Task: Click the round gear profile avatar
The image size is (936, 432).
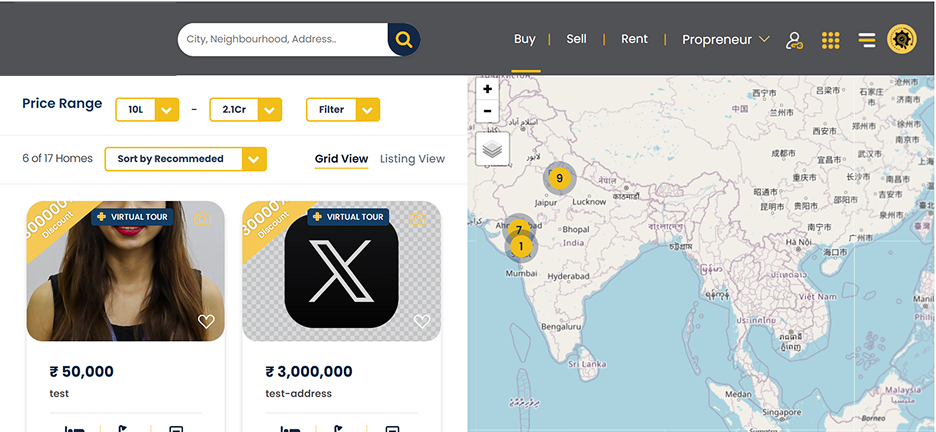Action: 902,40
